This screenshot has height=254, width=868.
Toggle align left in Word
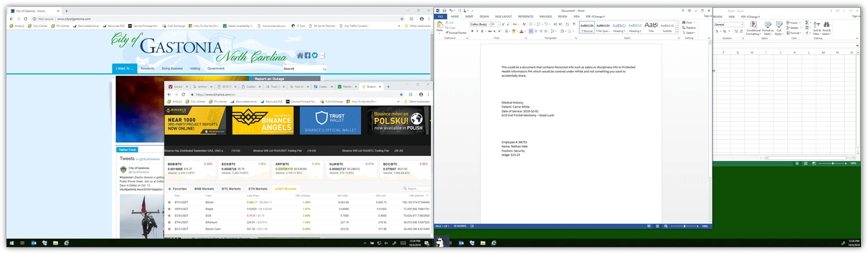coord(531,31)
